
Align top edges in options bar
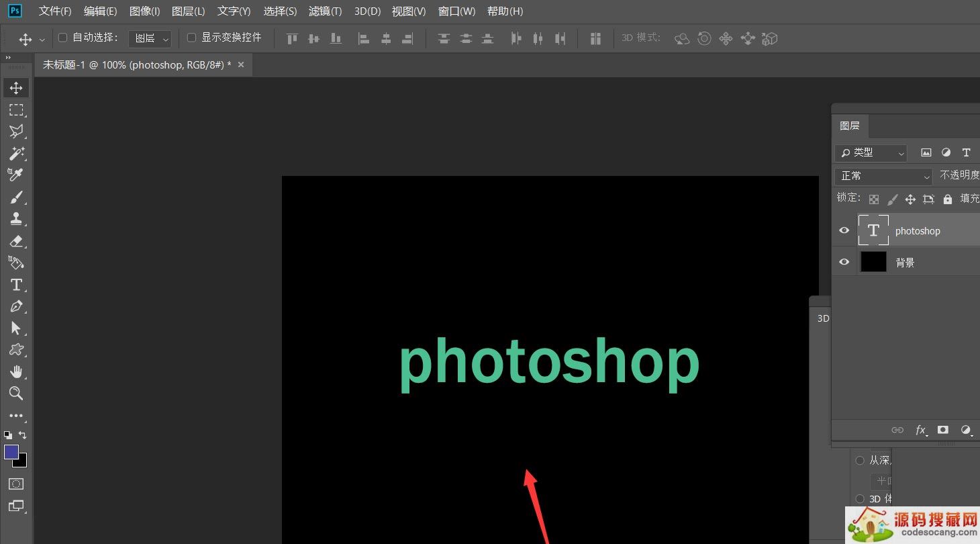point(292,39)
